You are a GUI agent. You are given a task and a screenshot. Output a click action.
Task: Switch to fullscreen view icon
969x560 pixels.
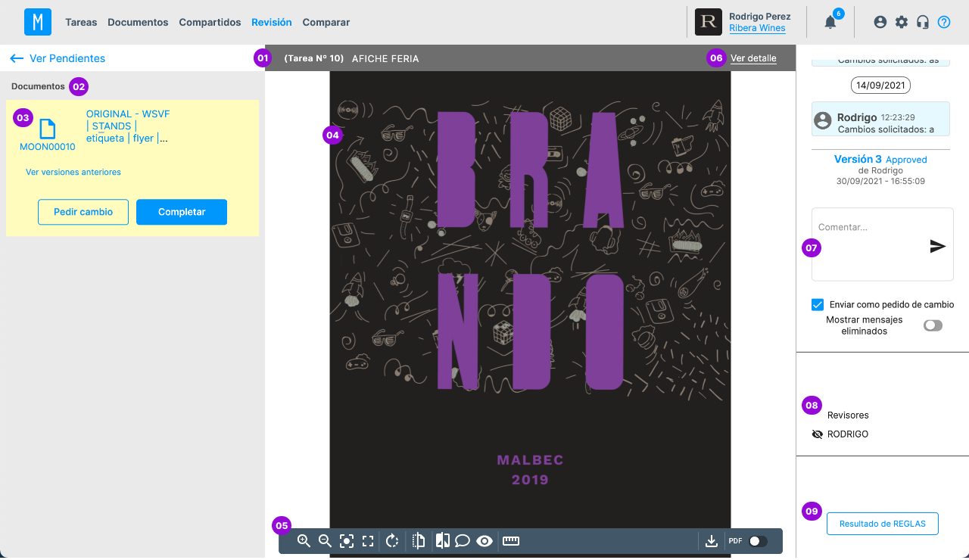point(368,541)
